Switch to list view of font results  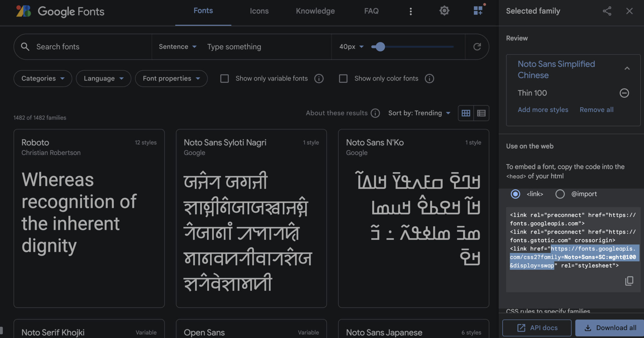(x=481, y=113)
